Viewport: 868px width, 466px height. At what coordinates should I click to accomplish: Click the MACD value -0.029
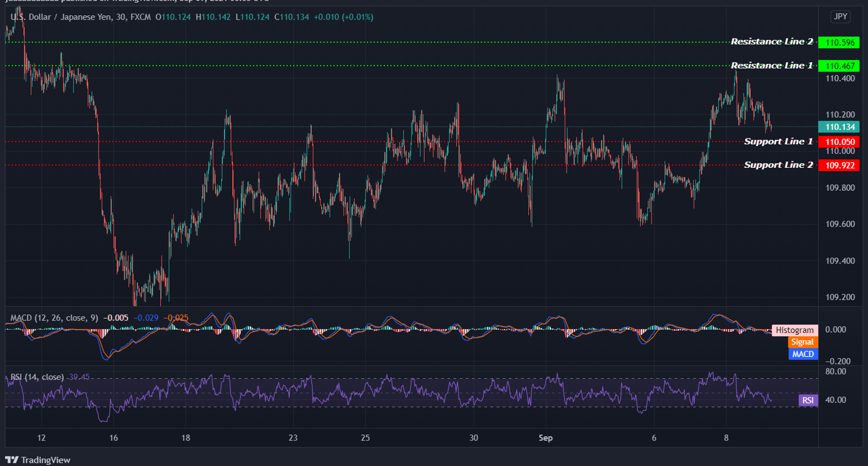click(x=146, y=318)
